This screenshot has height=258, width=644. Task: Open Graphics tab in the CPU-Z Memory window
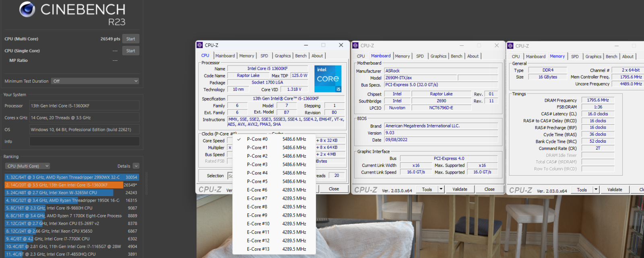[593, 57]
